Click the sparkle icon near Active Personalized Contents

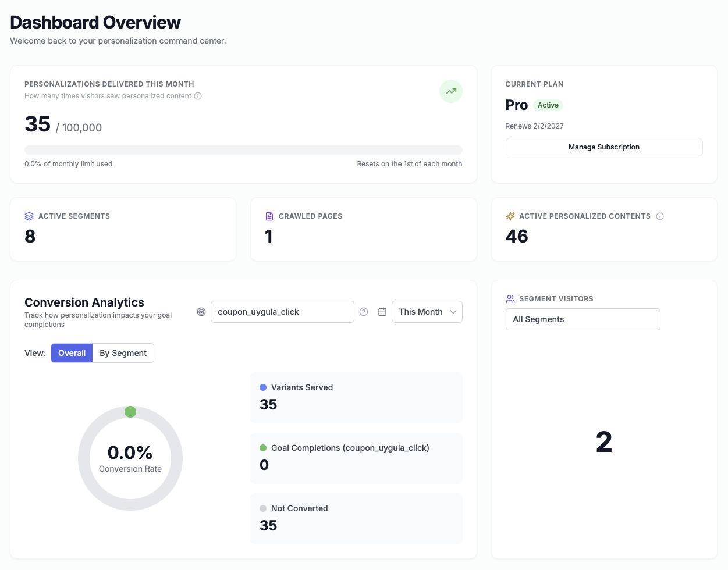coord(510,216)
